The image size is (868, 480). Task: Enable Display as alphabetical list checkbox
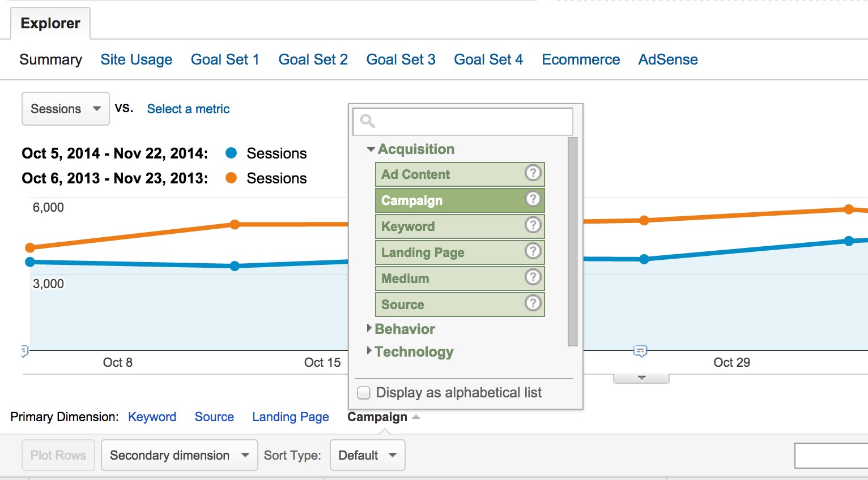pyautogui.click(x=364, y=393)
